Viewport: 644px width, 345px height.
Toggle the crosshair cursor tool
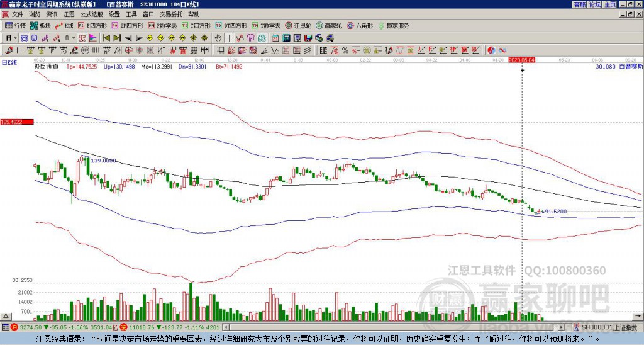(x=229, y=38)
